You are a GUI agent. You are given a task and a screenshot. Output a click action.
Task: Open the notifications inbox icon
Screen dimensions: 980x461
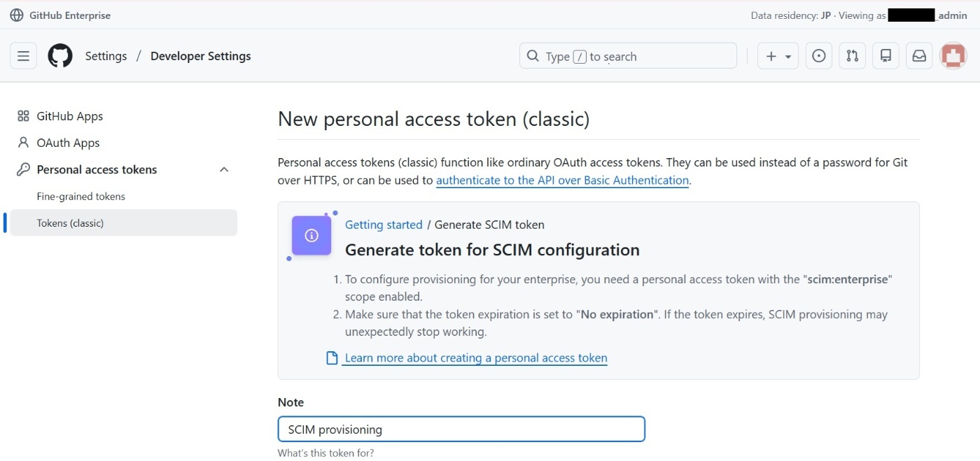click(919, 56)
